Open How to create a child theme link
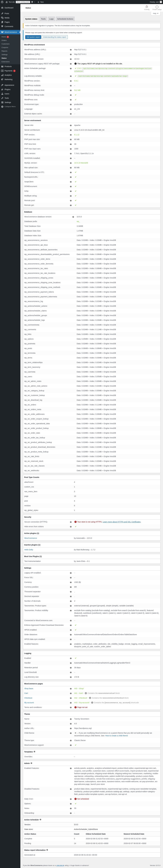The image size is (163, 868). coord(116,736)
